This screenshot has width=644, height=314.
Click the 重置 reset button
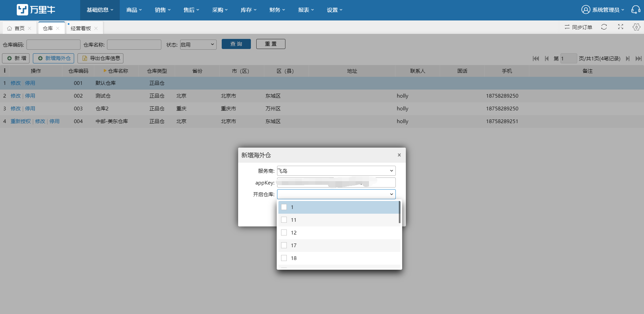tap(271, 44)
